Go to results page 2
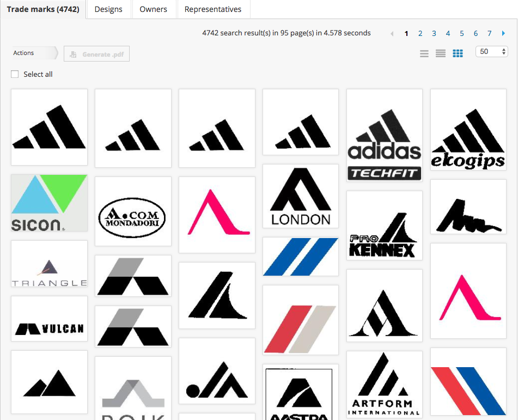This screenshot has width=518, height=420. click(421, 34)
